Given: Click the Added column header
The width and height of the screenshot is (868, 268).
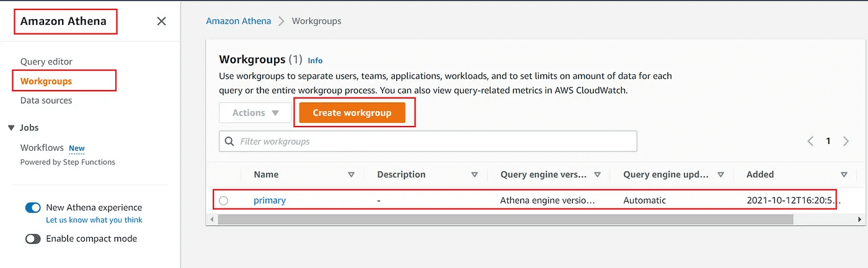Looking at the screenshot, I should pyautogui.click(x=760, y=174).
